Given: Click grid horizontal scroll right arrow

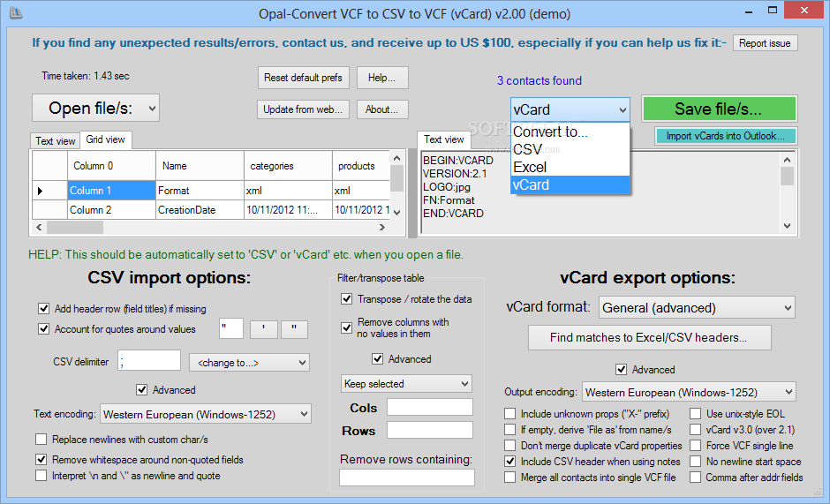Looking at the screenshot, I should pos(382,227).
